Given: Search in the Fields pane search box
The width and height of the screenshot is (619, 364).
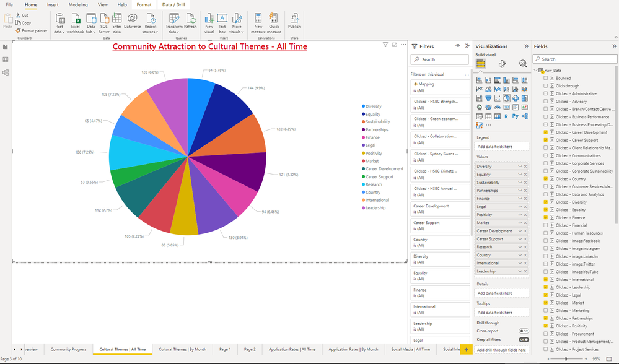Looking at the screenshot, I should 575,59.
